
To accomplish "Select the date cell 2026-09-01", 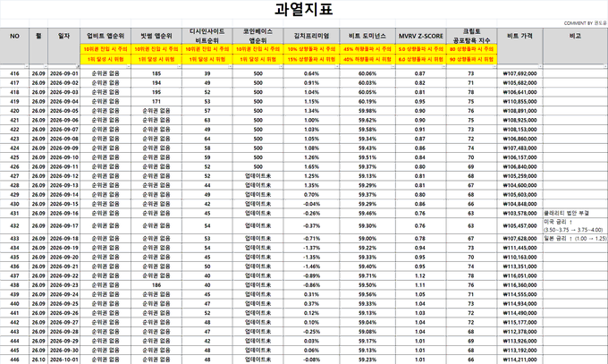I will tap(64, 73).
